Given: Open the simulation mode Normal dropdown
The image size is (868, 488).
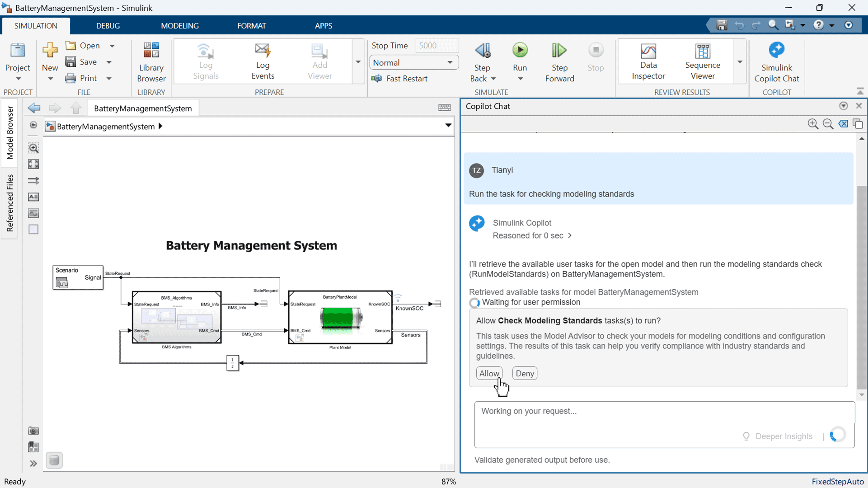Looking at the screenshot, I should click(413, 62).
